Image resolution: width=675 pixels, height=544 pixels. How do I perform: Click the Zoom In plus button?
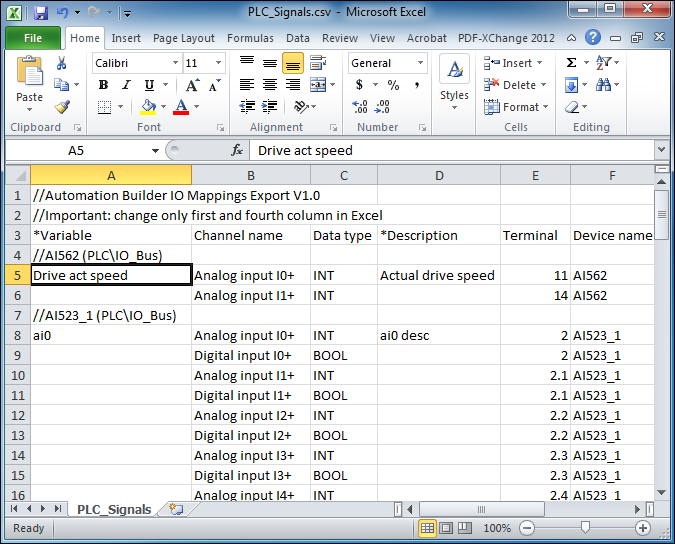click(x=643, y=528)
